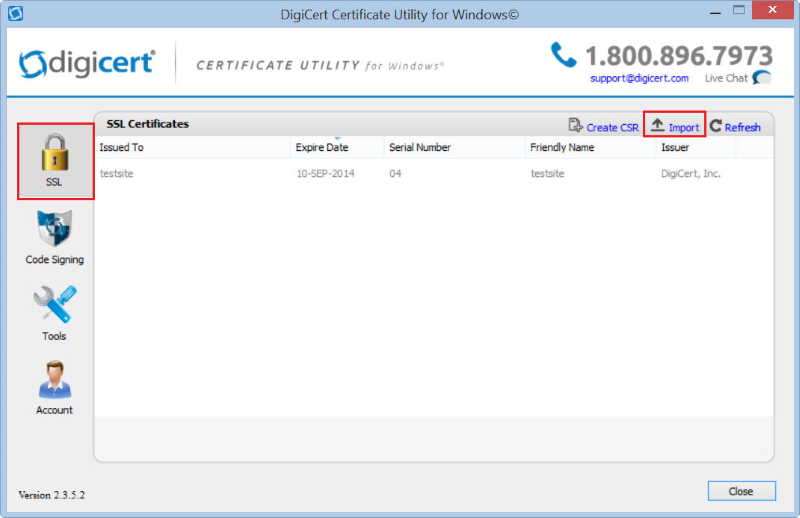This screenshot has width=800, height=518.
Task: Click the Import upload icon
Action: click(657, 126)
